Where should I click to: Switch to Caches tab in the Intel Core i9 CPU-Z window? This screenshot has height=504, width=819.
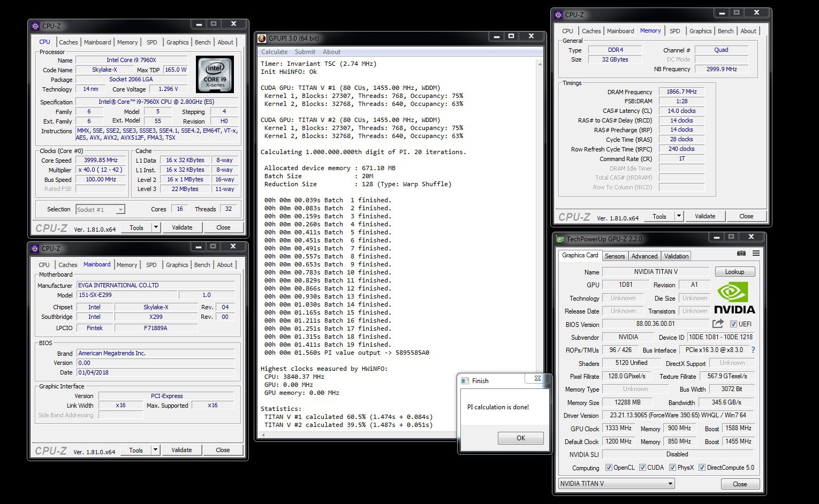(69, 42)
